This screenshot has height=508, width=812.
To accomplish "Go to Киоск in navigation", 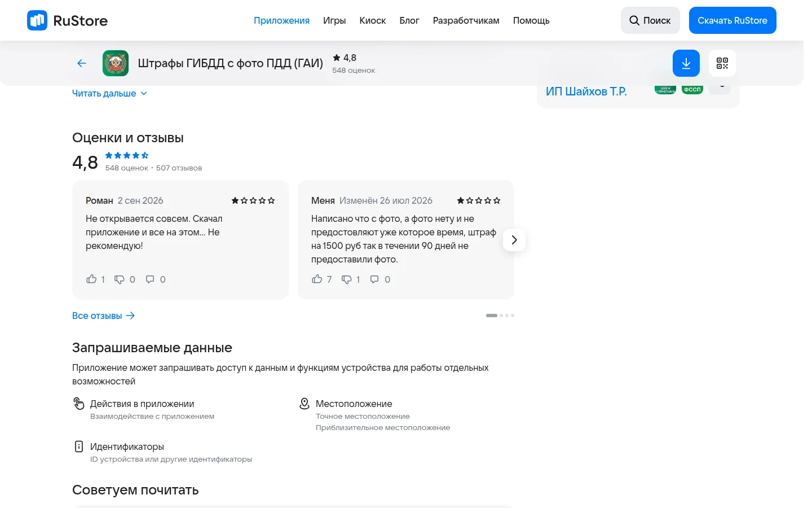I will tap(373, 20).
